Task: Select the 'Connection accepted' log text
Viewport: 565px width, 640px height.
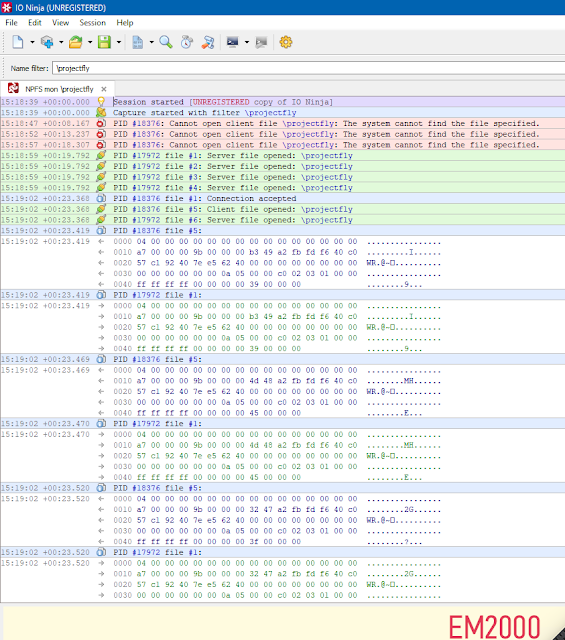Action: pyautogui.click(x=251, y=198)
